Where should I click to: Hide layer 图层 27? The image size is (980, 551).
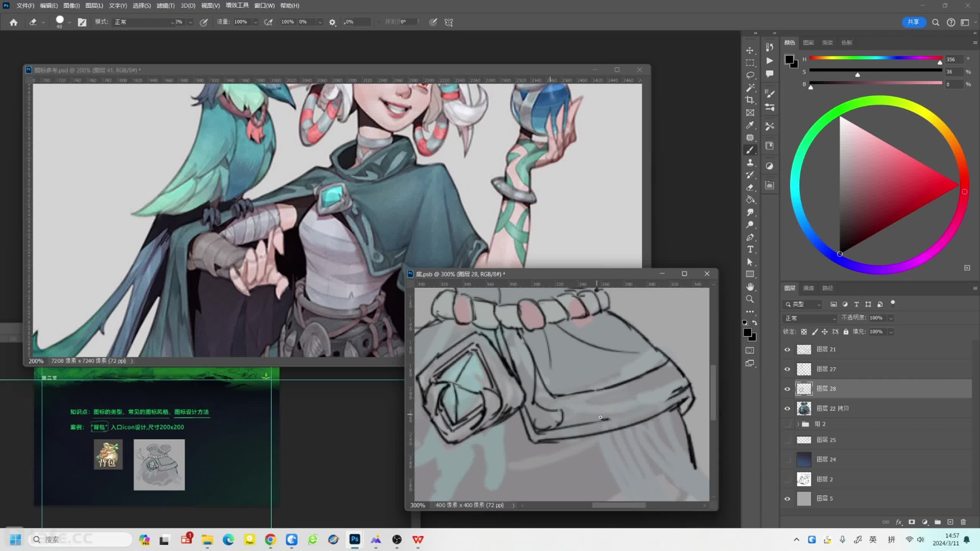pos(787,369)
